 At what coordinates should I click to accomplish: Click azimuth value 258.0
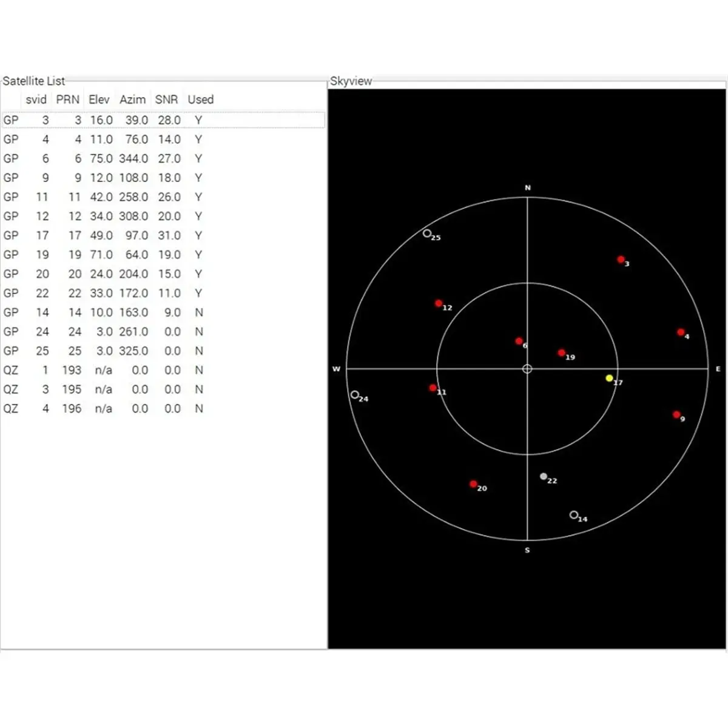tap(133, 197)
